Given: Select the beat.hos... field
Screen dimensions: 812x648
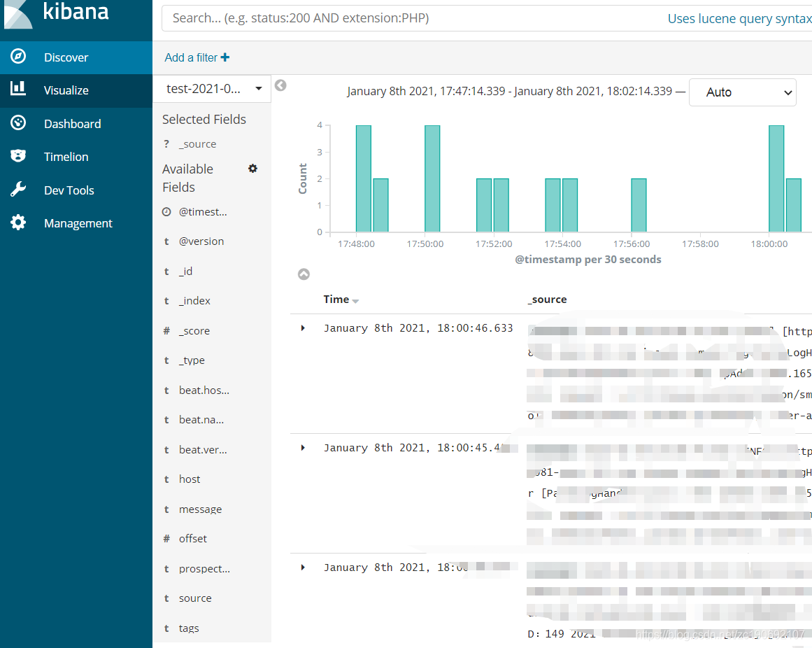Looking at the screenshot, I should pos(204,390).
